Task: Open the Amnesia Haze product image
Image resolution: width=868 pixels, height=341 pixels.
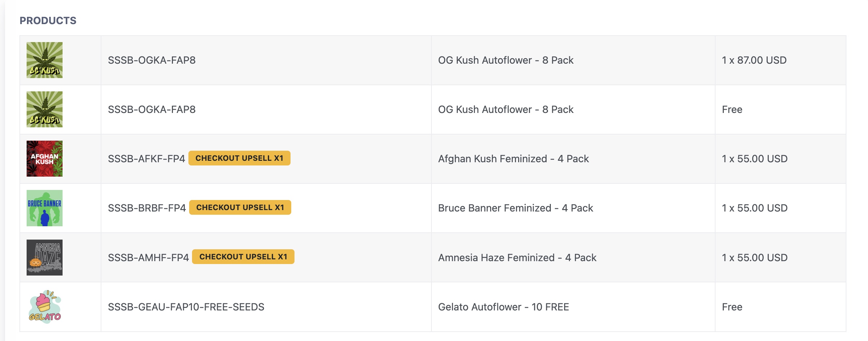Action: click(45, 258)
